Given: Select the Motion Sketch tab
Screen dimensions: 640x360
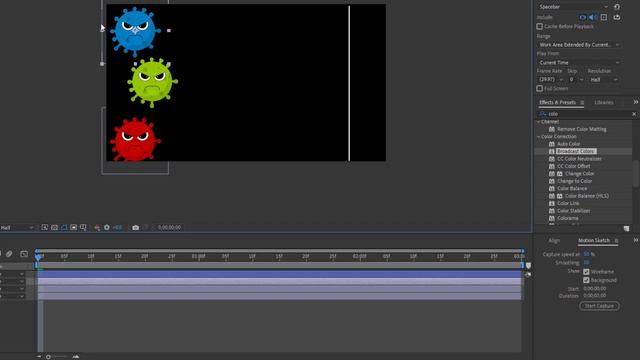Looking at the screenshot, I should click(x=593, y=240).
